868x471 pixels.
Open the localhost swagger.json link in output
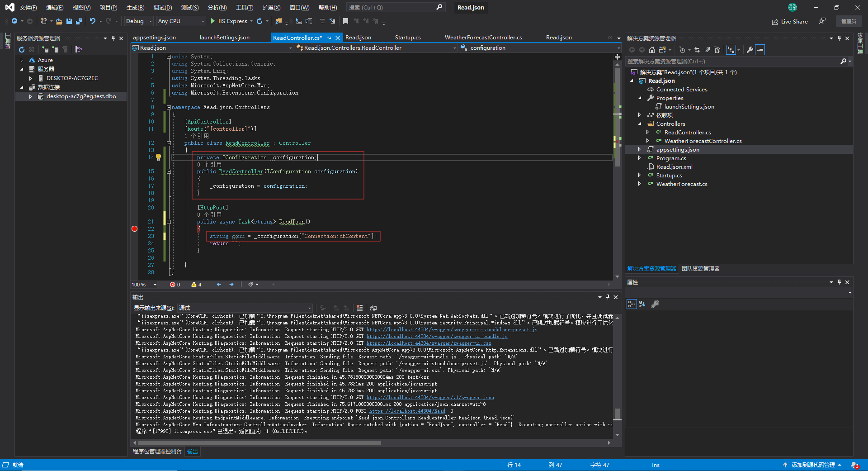point(430,398)
